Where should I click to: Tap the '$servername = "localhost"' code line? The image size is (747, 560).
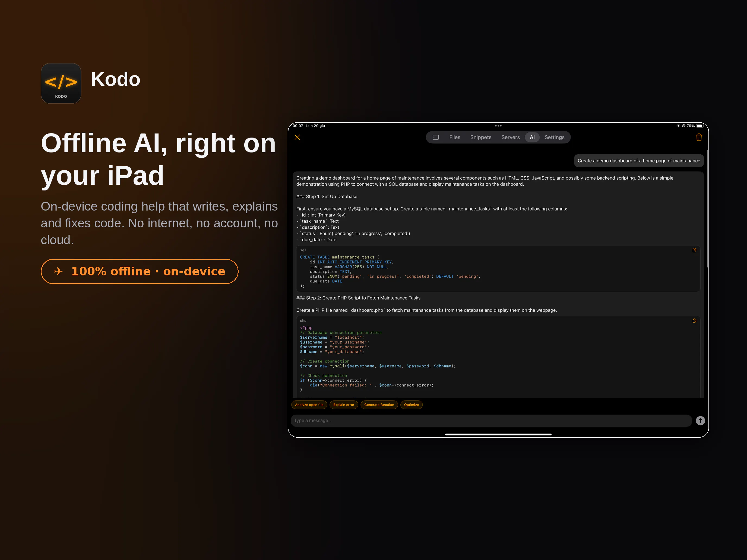(332, 338)
